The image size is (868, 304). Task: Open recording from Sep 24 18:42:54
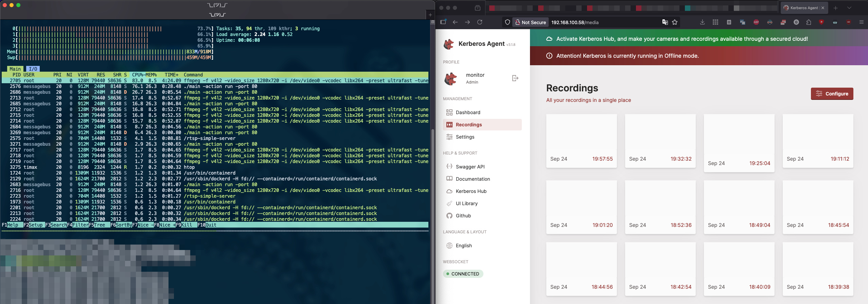tap(660, 269)
